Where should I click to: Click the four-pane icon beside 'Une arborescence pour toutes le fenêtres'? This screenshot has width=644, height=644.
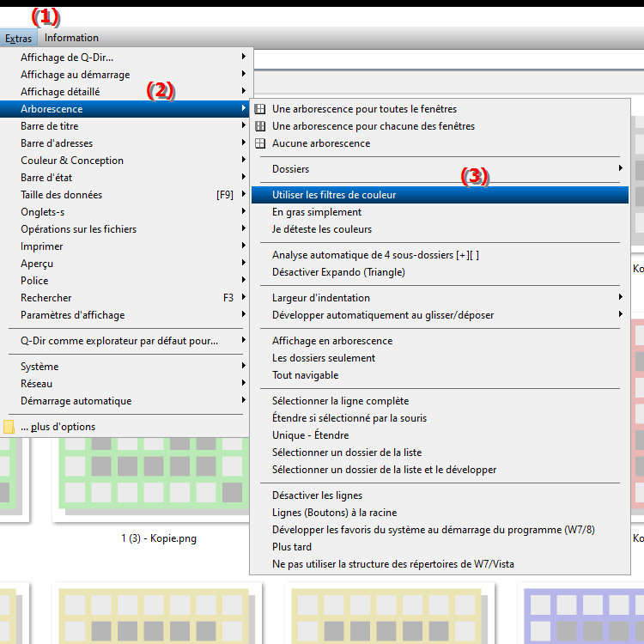(260, 109)
